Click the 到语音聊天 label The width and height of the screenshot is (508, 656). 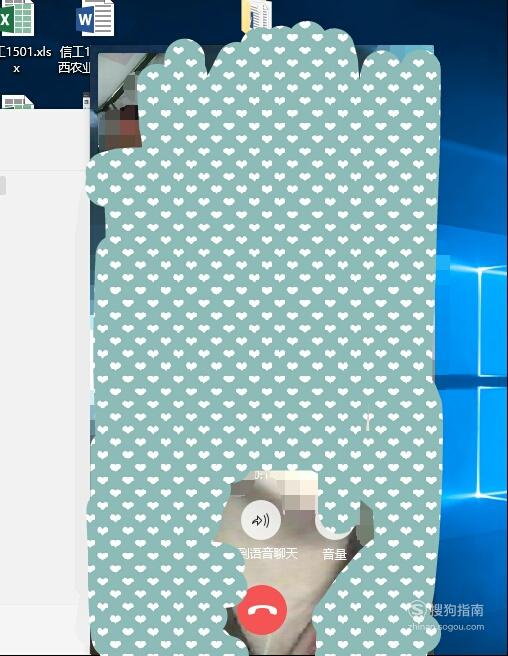[x=268, y=554]
